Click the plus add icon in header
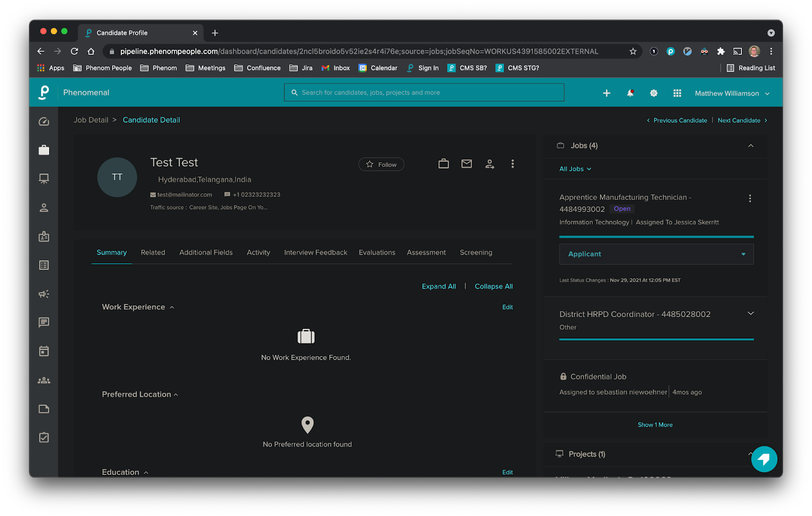The height and width of the screenshot is (516, 812). (606, 93)
